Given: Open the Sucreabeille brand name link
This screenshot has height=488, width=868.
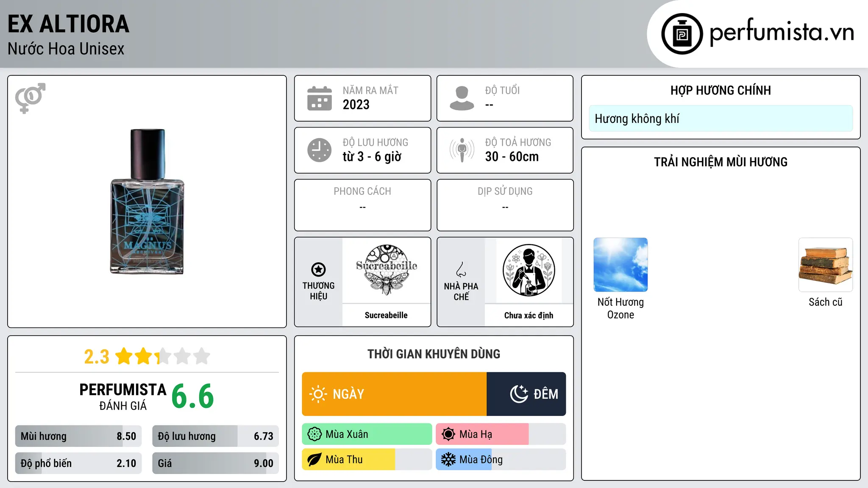Looking at the screenshot, I should (386, 315).
